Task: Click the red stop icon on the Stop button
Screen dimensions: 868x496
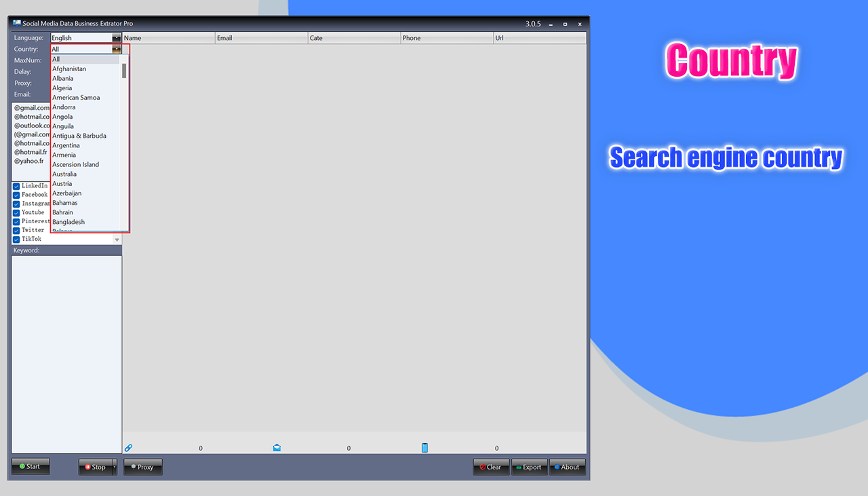Action: point(87,467)
